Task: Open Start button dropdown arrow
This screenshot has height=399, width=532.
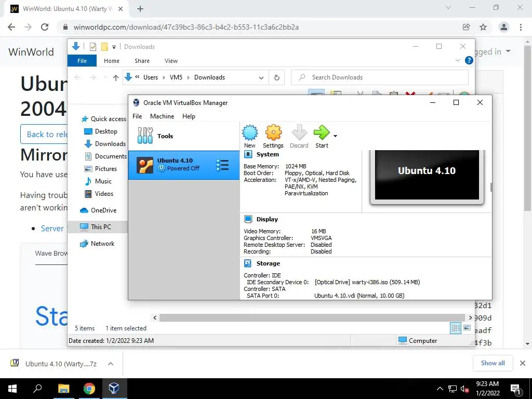Action: pos(335,136)
